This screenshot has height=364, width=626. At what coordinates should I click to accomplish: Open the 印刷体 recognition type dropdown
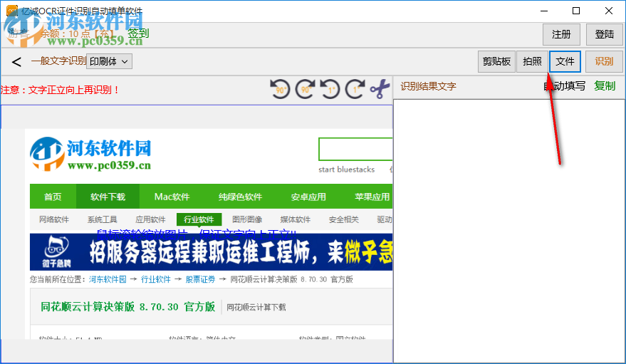pos(109,61)
